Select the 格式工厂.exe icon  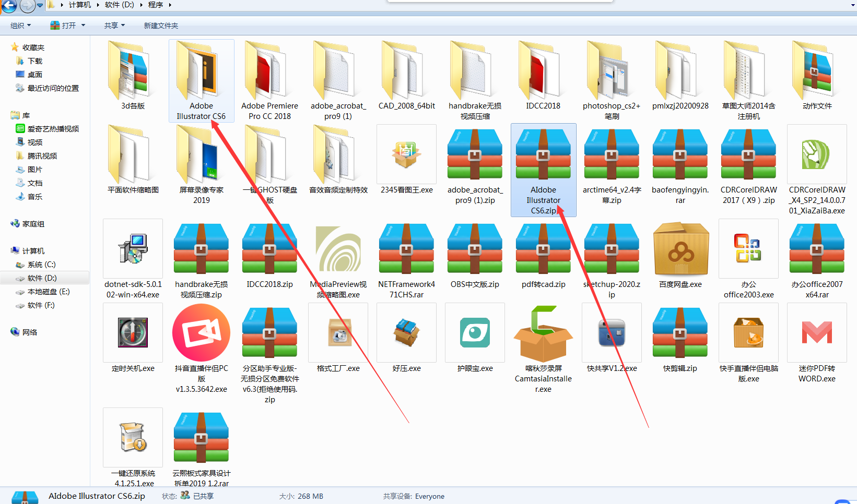[338, 333]
